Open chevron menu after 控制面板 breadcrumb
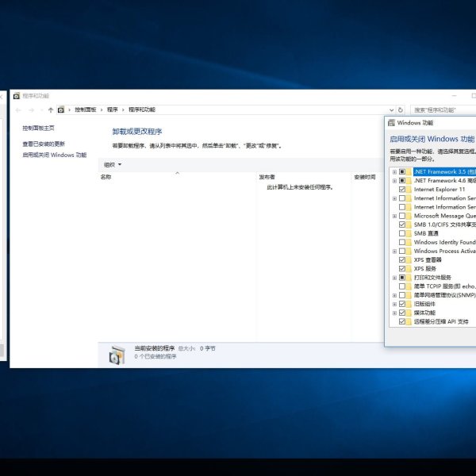This screenshot has height=476, width=476. coord(102,110)
